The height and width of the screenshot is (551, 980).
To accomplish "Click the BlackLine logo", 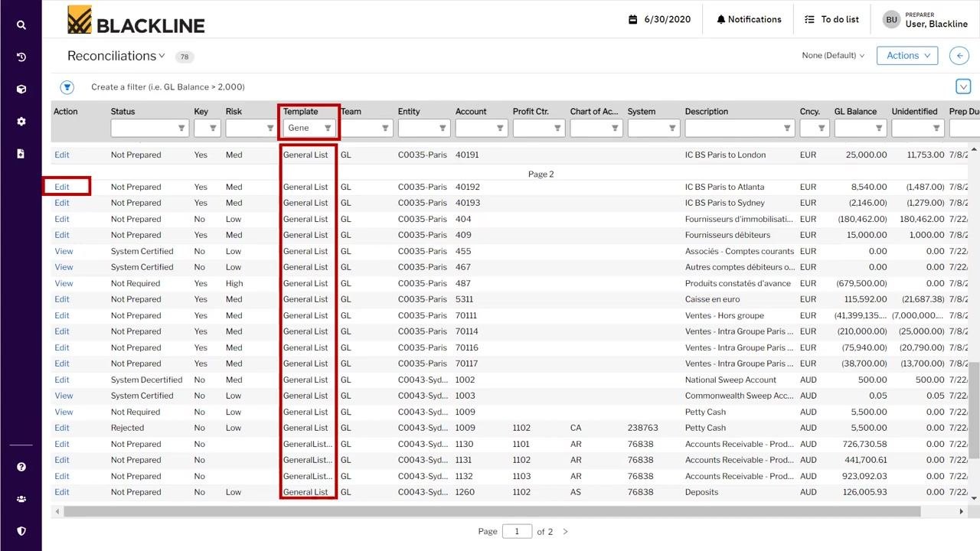I will (x=136, y=20).
